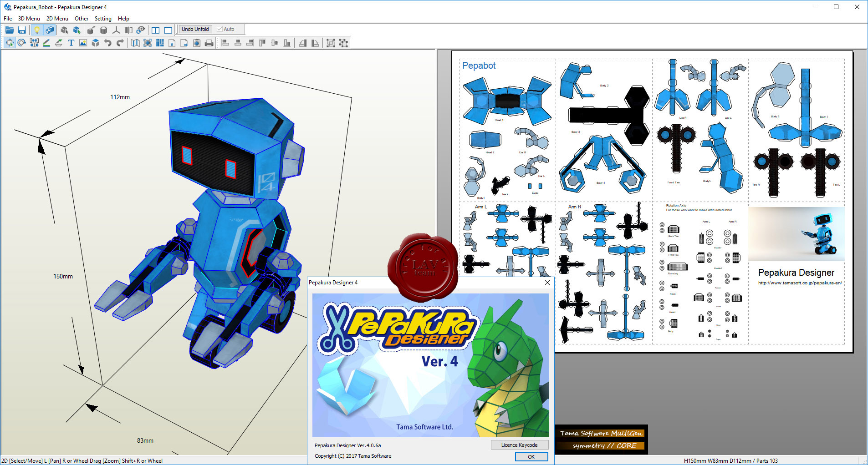Close the Pepakura Designer 4 about dialog
Screen dimensions: 868x465
(547, 283)
